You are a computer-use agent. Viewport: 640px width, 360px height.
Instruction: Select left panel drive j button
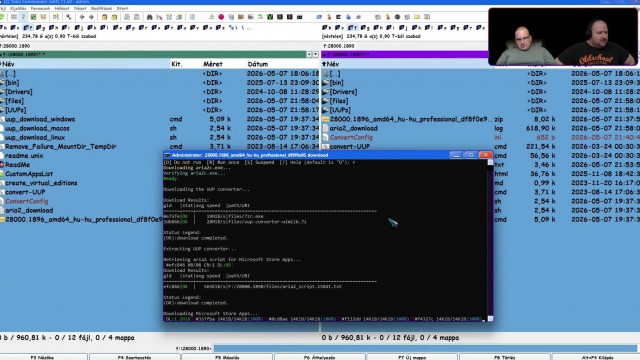[x=79, y=28]
